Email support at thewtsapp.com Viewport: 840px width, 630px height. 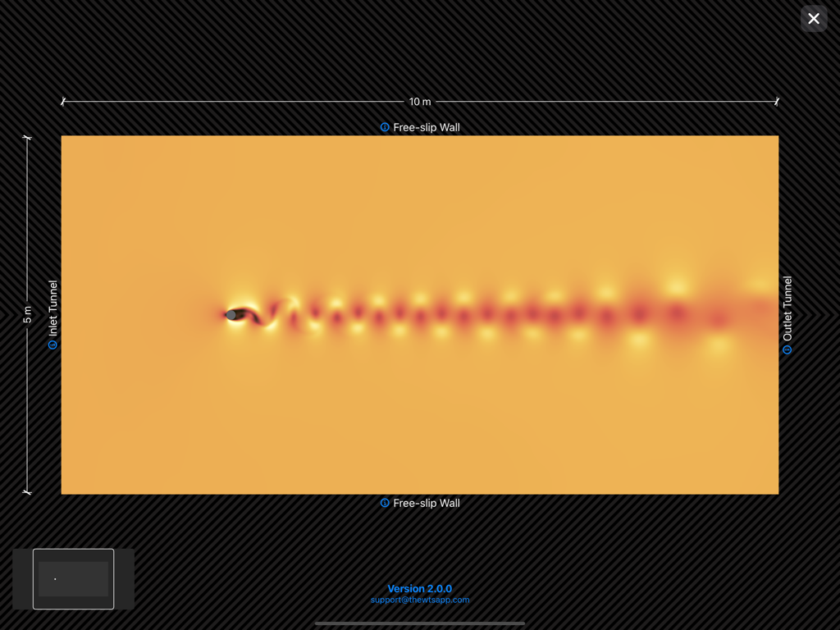click(x=420, y=600)
